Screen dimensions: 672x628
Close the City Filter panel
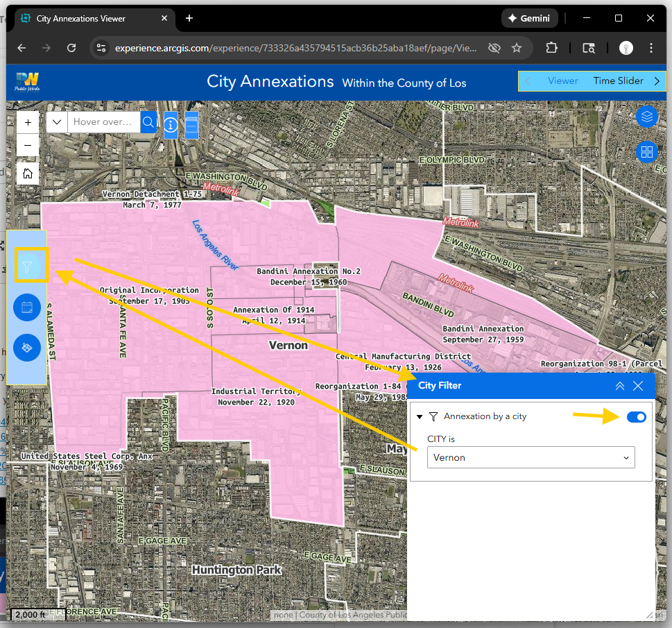pyautogui.click(x=638, y=386)
